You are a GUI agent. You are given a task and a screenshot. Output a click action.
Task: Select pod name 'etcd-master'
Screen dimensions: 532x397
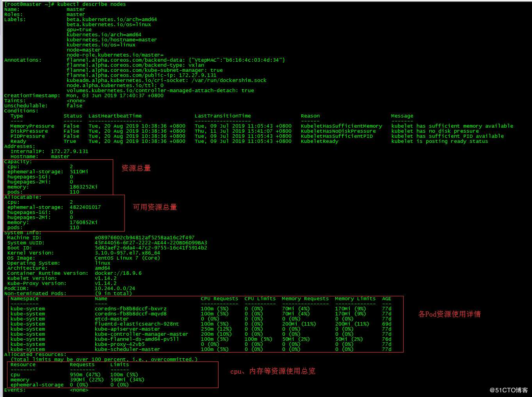point(112,319)
